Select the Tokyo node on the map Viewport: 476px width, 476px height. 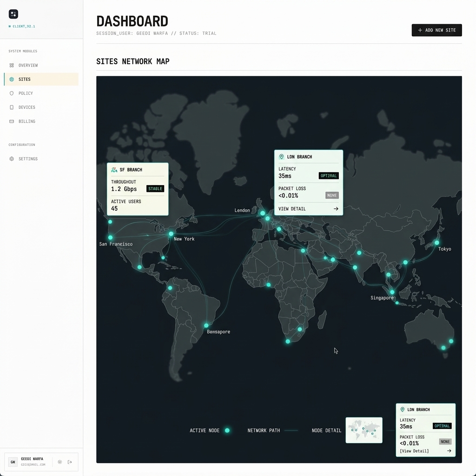pos(437,243)
